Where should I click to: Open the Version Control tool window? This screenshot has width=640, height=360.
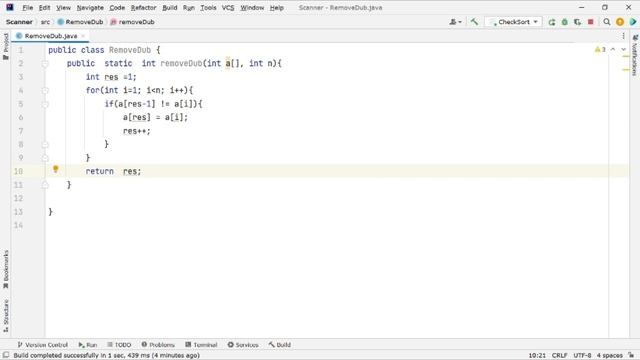[42, 345]
